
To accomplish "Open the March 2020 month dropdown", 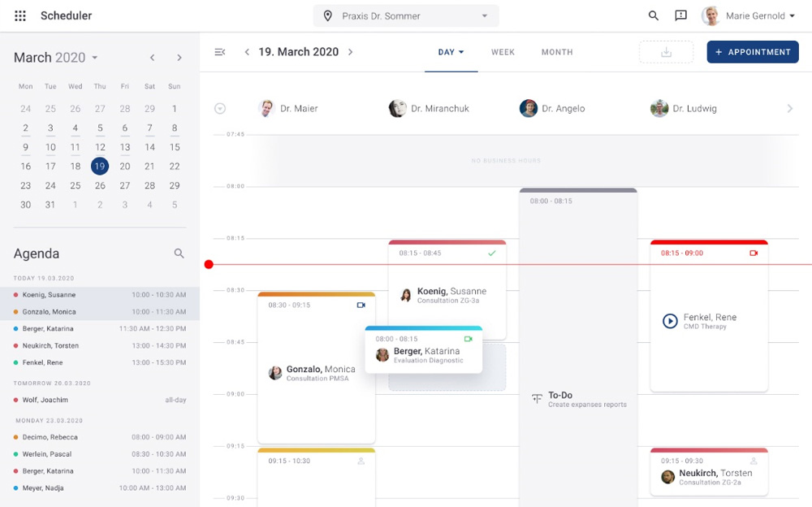I will click(x=95, y=58).
